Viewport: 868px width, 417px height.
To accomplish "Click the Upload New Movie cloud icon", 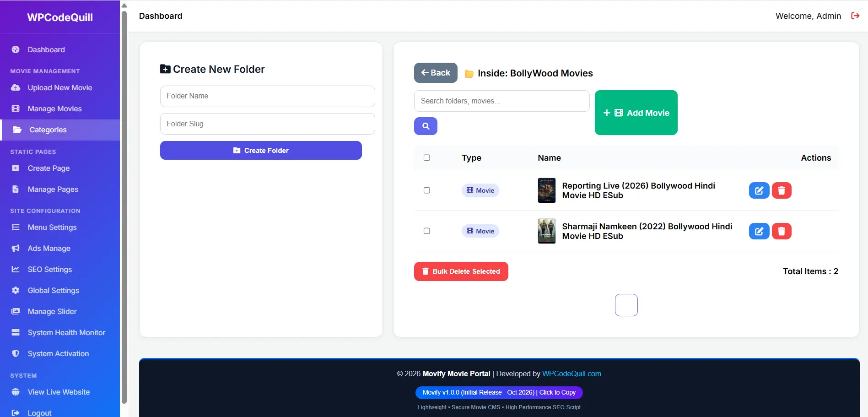I will pos(16,87).
